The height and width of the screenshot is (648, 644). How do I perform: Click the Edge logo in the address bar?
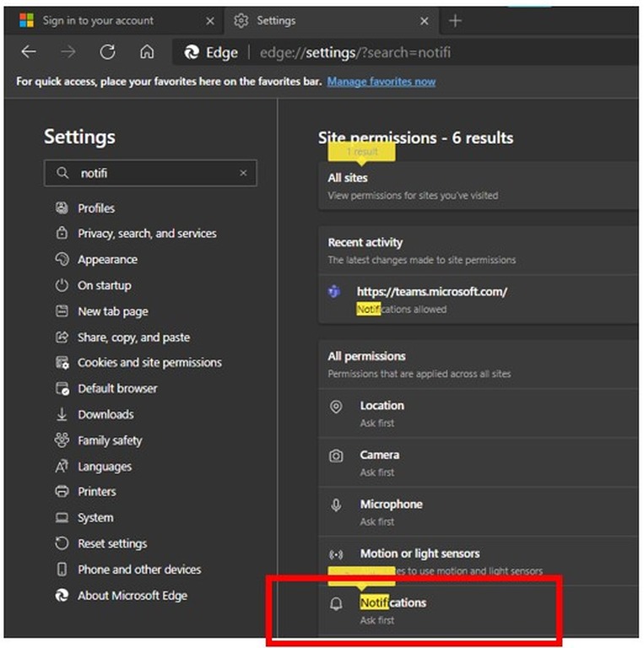coord(192,52)
